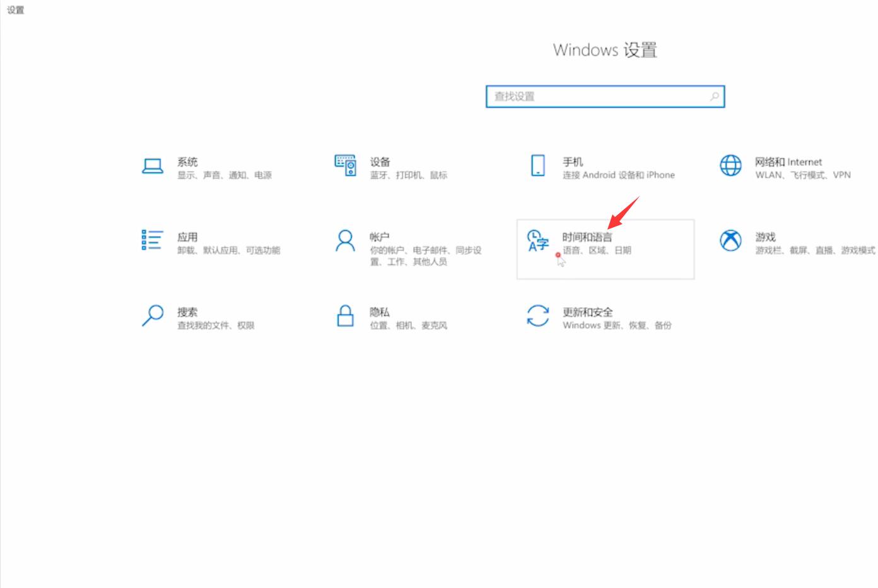
Task: Click 语音、区域、日期 description
Action: pos(597,250)
